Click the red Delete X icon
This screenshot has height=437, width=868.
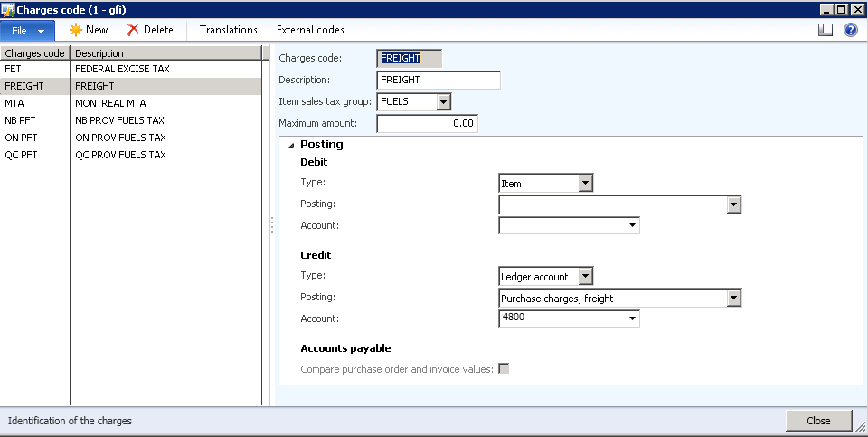pyautogui.click(x=134, y=30)
